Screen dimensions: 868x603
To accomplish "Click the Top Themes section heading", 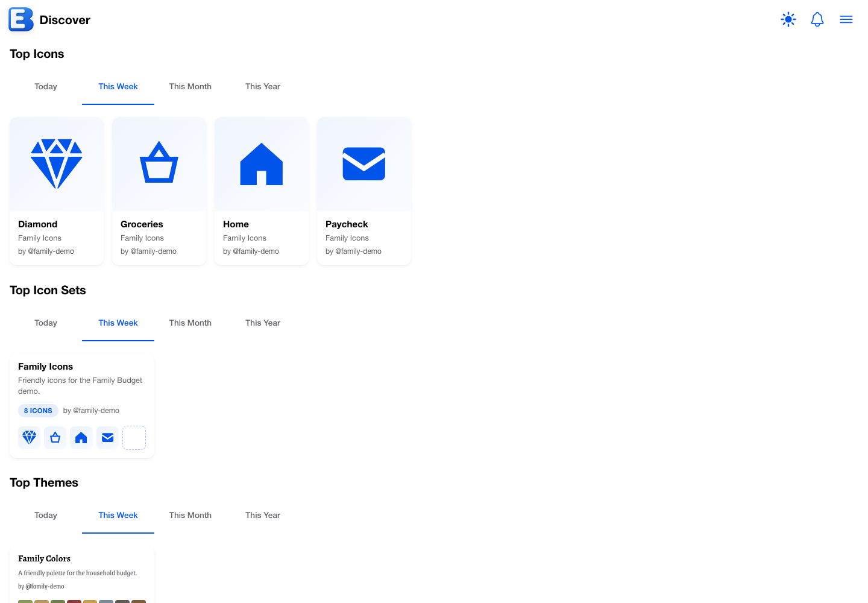I will 44,483.
